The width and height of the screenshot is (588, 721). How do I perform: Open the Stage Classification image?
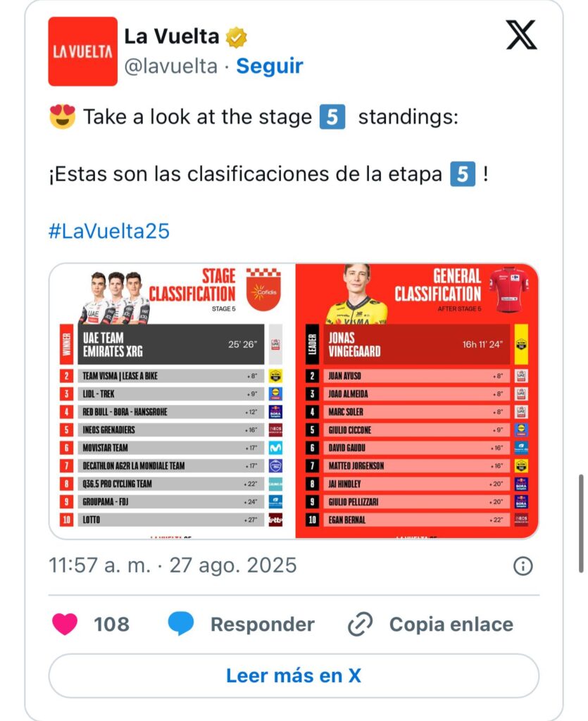click(172, 401)
